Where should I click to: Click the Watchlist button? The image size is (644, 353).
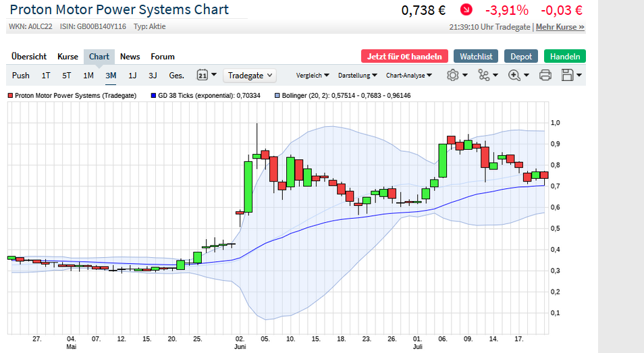click(476, 57)
